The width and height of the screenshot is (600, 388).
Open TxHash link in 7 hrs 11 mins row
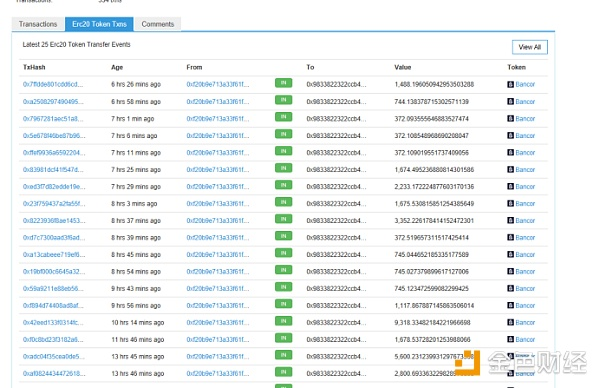[x=54, y=152]
